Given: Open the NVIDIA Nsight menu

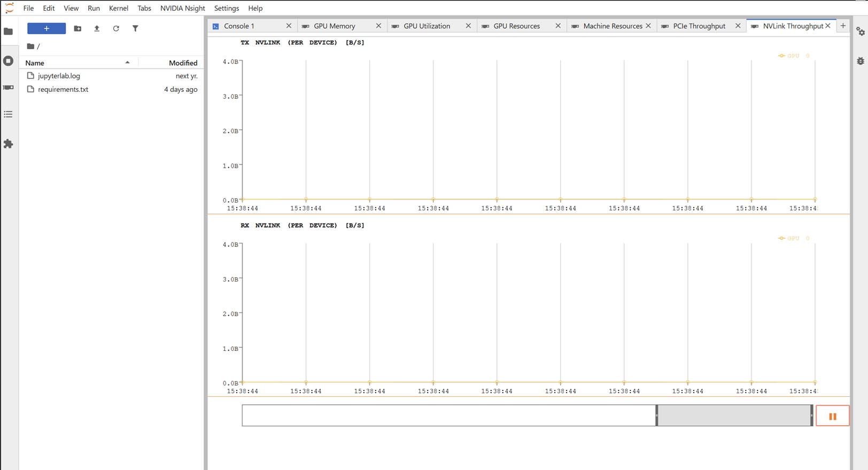Looking at the screenshot, I should coord(183,8).
